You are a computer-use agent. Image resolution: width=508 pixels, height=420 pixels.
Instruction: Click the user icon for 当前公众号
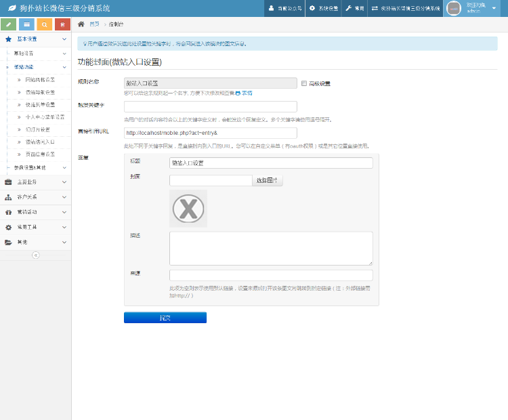tap(271, 8)
